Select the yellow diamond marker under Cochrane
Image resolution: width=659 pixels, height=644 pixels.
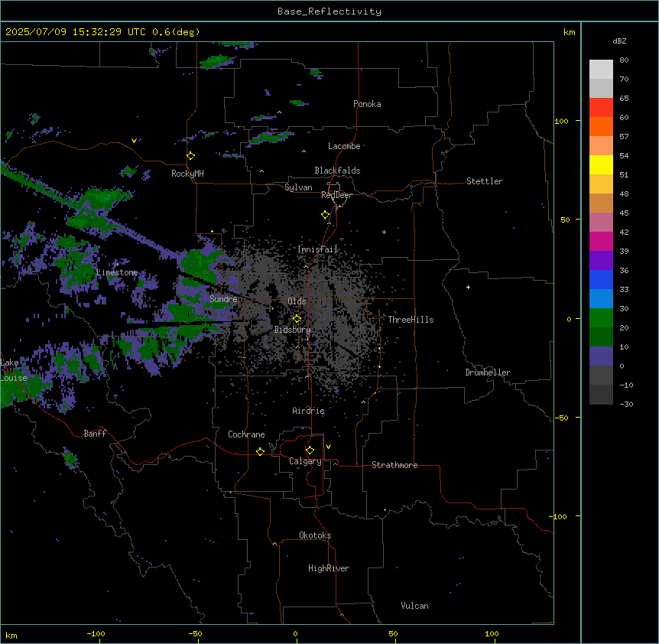(261, 451)
